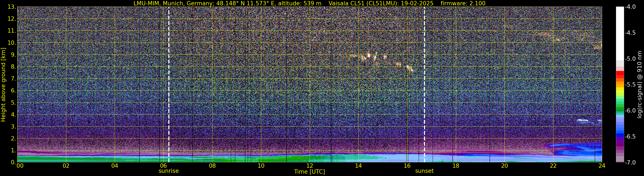Click the date "19-02-2025" in title

pyautogui.click(x=417, y=3)
